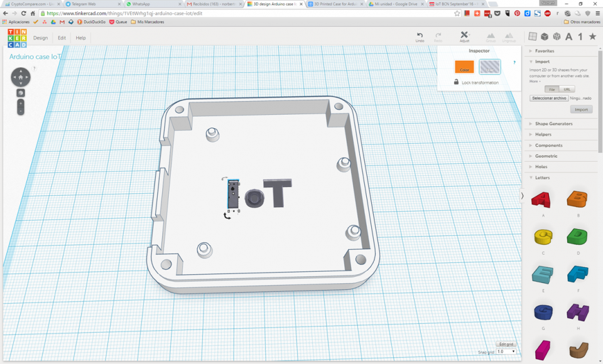603x364 pixels.
Task: Select the red letter A shape
Action: 542,200
